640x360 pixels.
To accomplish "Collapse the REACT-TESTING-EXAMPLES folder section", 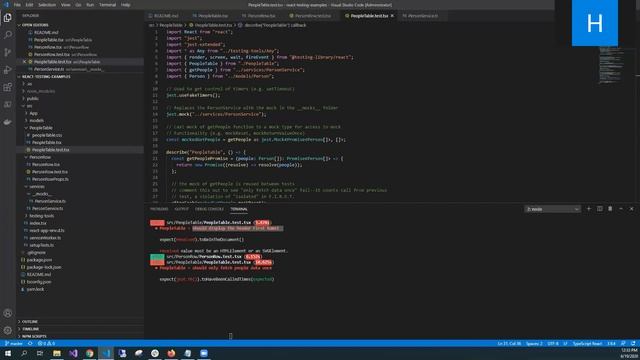I will 46,76.
